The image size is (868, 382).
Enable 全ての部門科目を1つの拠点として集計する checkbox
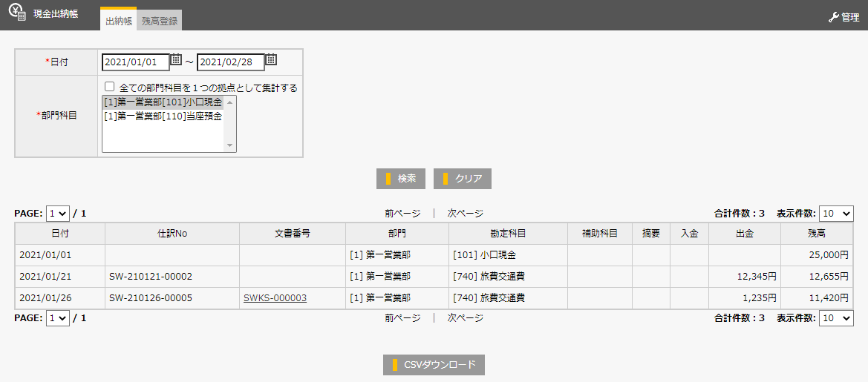110,87
